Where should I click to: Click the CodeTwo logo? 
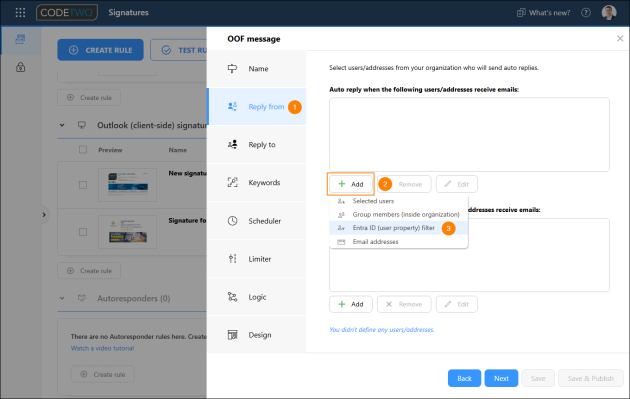click(67, 12)
